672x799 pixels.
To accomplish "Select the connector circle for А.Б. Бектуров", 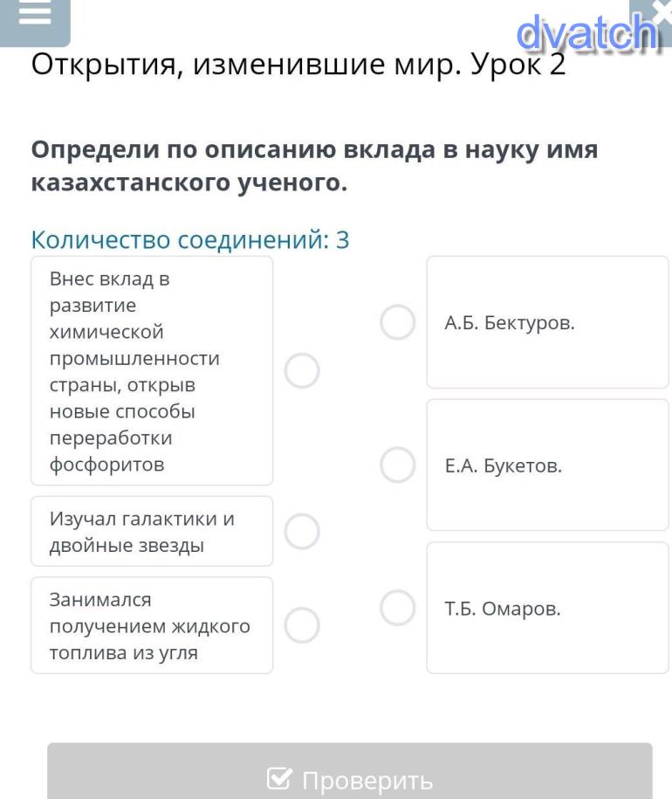I will click(x=398, y=323).
